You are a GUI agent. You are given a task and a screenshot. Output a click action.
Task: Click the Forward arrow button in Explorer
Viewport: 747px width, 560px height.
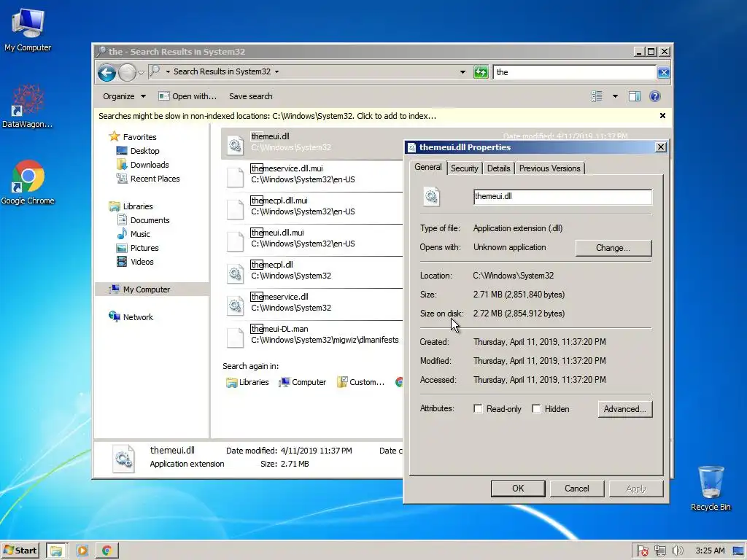coord(127,72)
